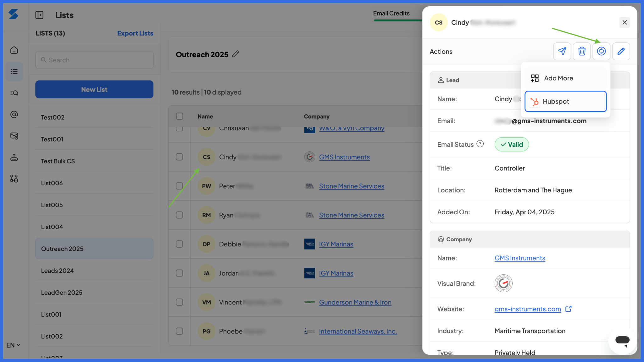This screenshot has width=644, height=362.
Task: Click the Company column header
Action: 316,116
